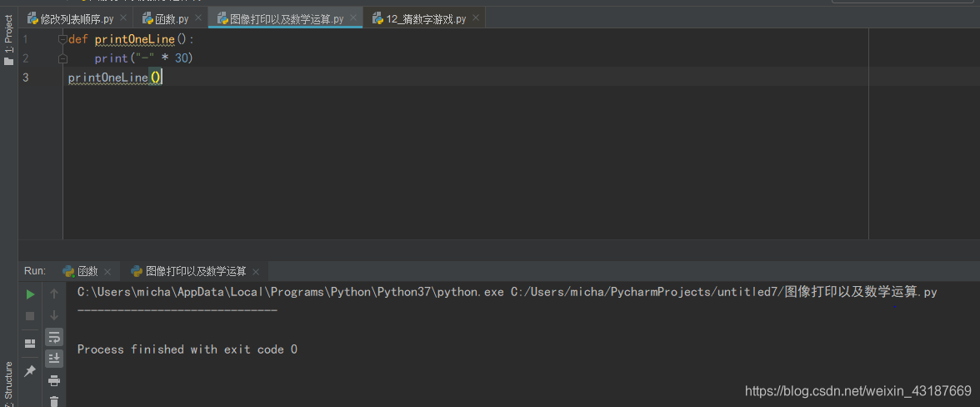The width and height of the screenshot is (980, 407).
Task: Open the 函数.py editor tab
Action: click(165, 18)
